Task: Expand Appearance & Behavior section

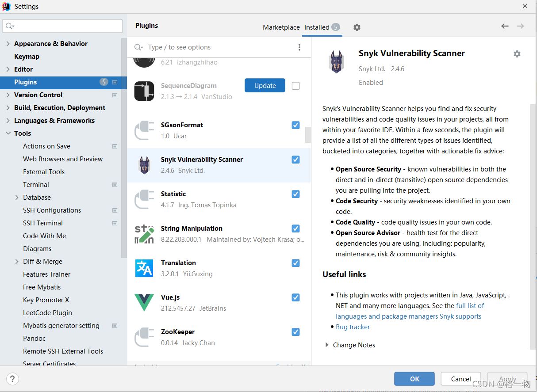Action: pos(8,44)
